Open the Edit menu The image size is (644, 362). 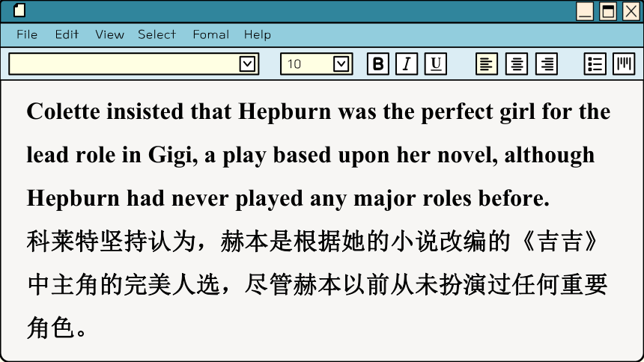click(x=67, y=34)
